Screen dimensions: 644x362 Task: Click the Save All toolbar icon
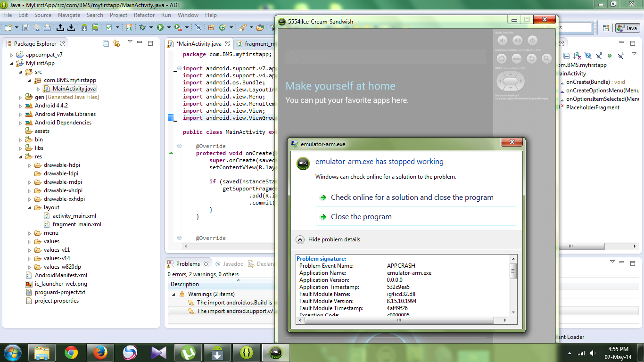coord(36,27)
